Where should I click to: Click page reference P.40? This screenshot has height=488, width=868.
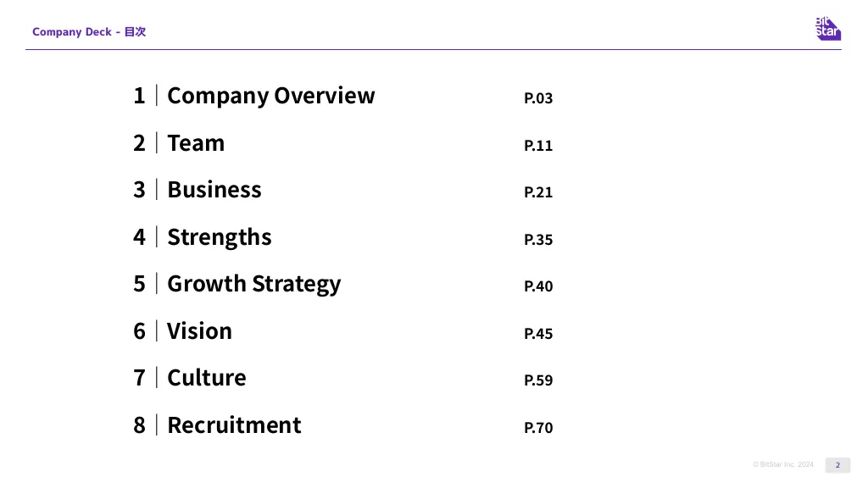point(538,286)
